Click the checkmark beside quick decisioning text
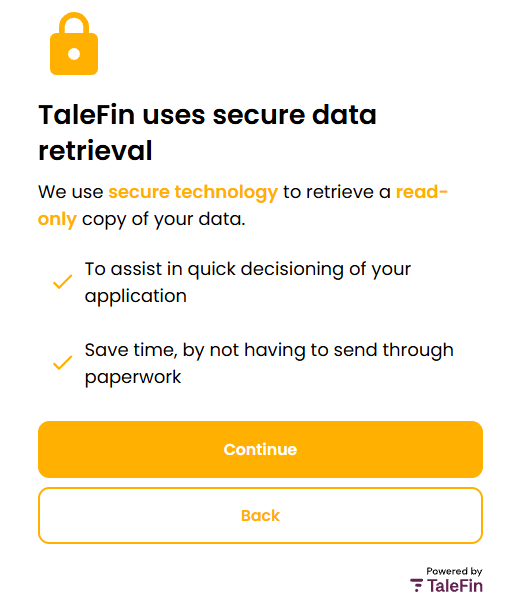527x616 pixels. coord(62,282)
